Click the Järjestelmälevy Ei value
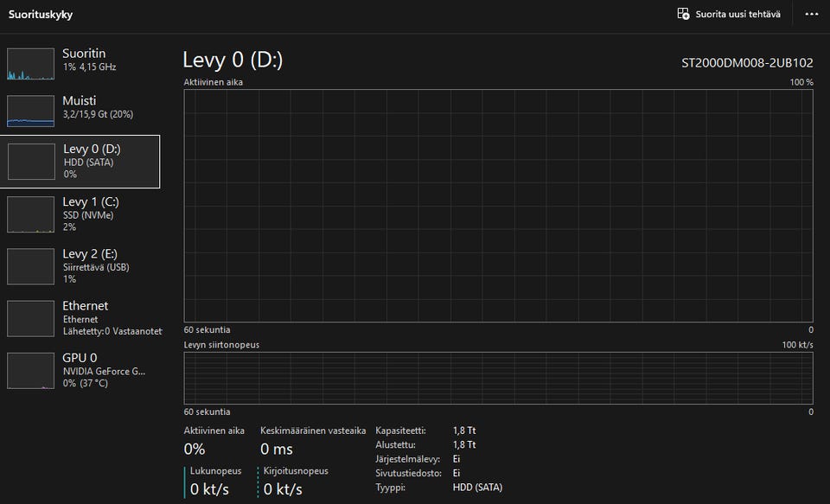830x504 pixels. pyautogui.click(x=456, y=459)
